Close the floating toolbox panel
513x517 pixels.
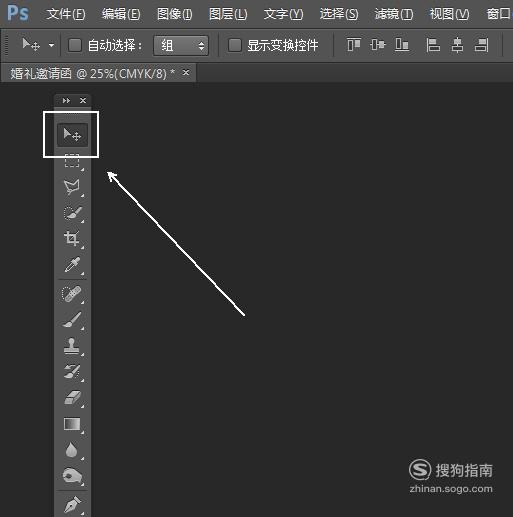click(x=83, y=100)
